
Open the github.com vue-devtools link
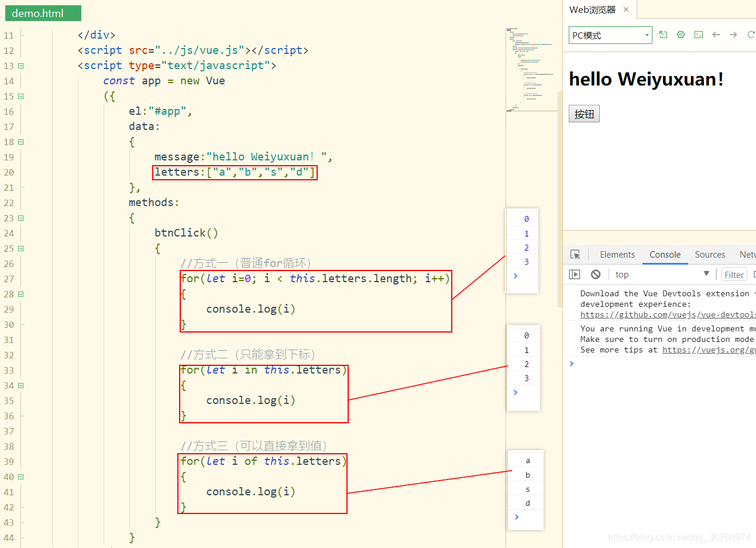[x=668, y=314]
